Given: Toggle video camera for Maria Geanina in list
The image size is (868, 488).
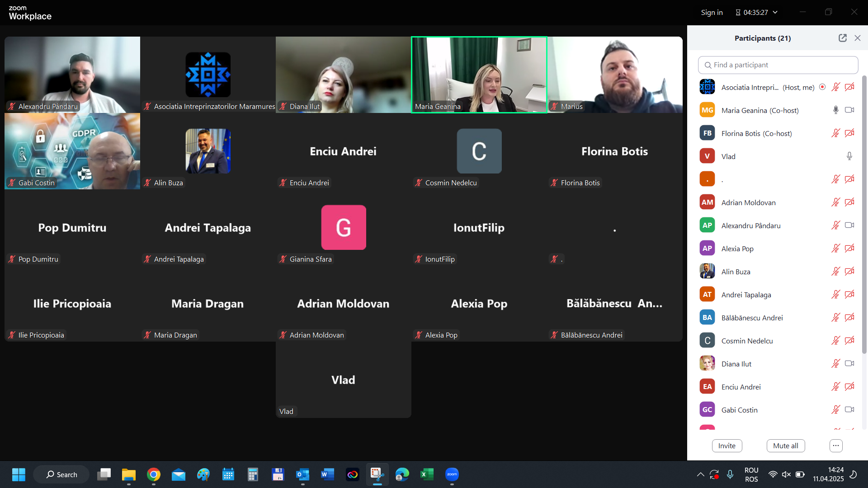Looking at the screenshot, I should [x=849, y=110].
